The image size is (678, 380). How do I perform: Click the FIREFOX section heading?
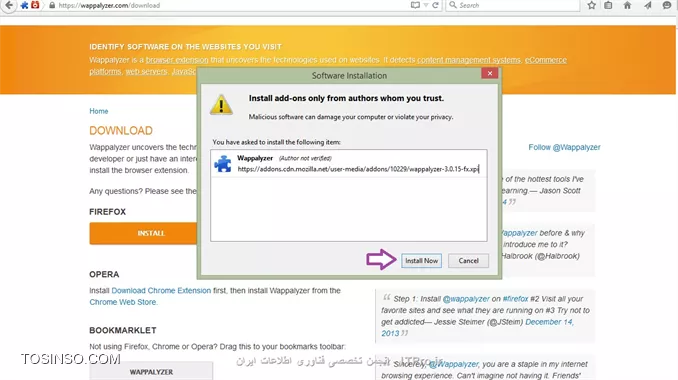pyautogui.click(x=107, y=212)
